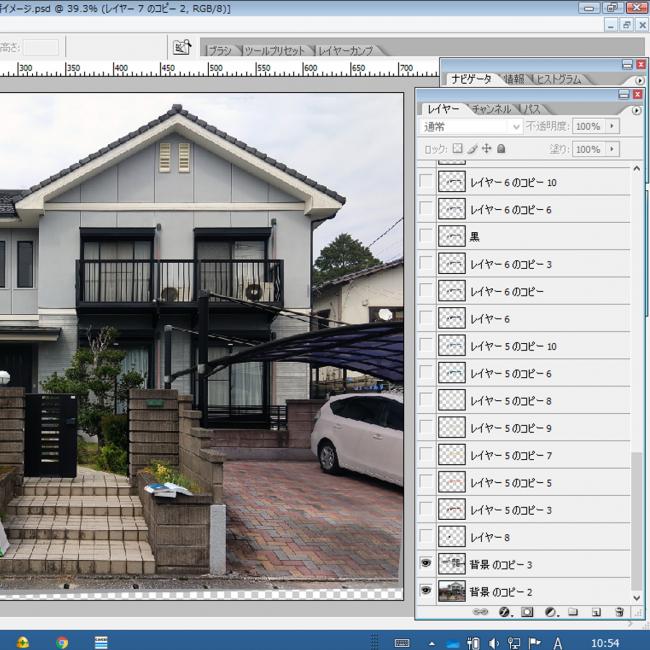Create a new adjustment layer
This screenshot has height=650, width=650.
(550, 611)
